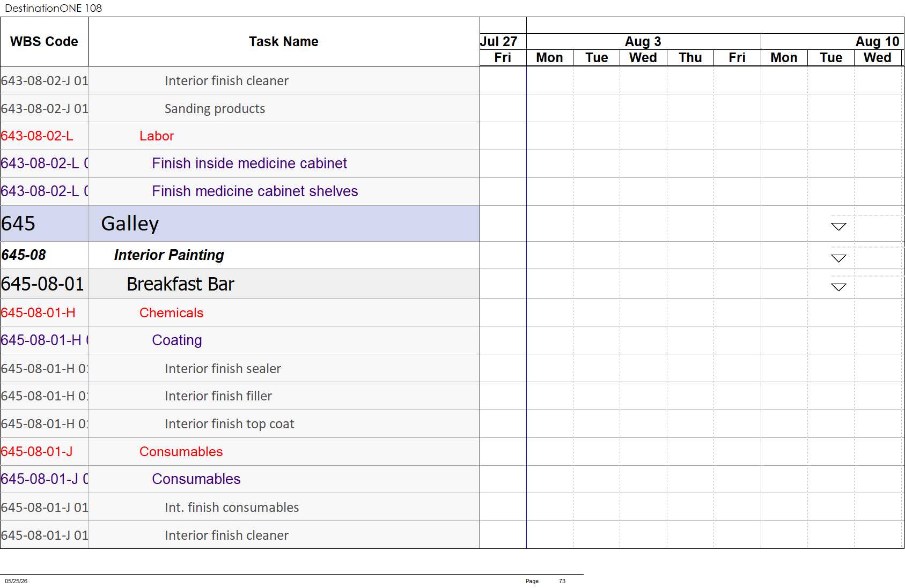Viewport: 905px width, 588px height.
Task: Select the Interior Painting task row
Action: pyautogui.click(x=240, y=255)
